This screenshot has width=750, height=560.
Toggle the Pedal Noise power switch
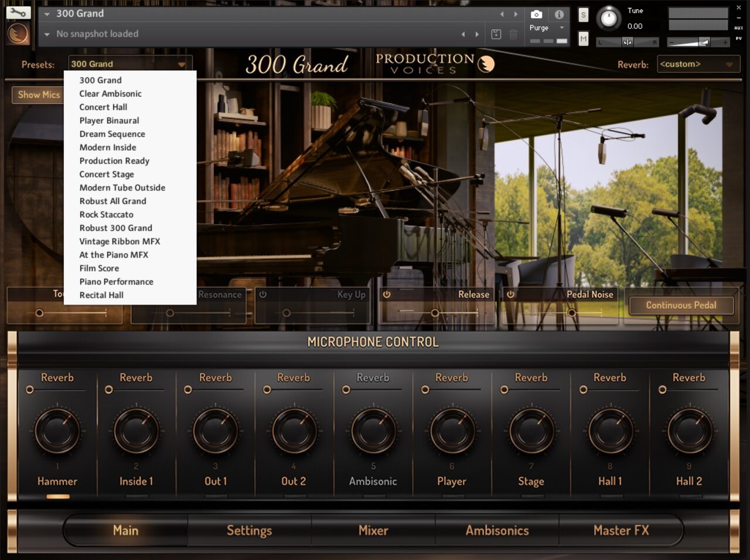tap(510, 295)
